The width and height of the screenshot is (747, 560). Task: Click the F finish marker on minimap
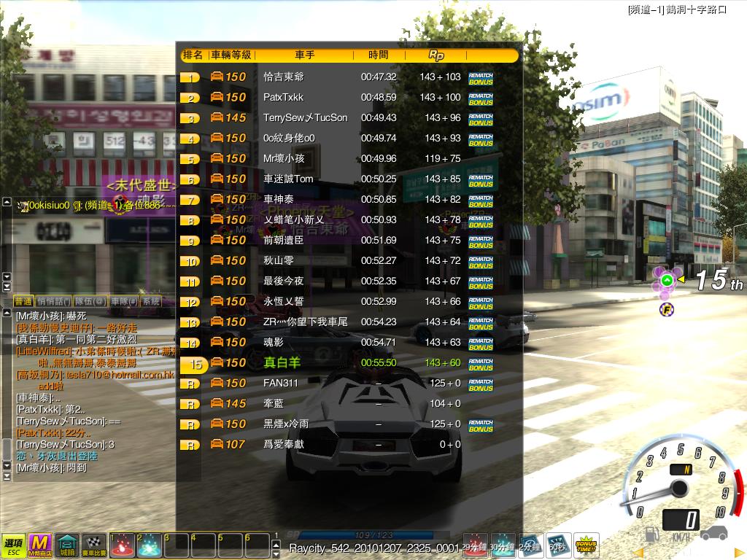(667, 310)
